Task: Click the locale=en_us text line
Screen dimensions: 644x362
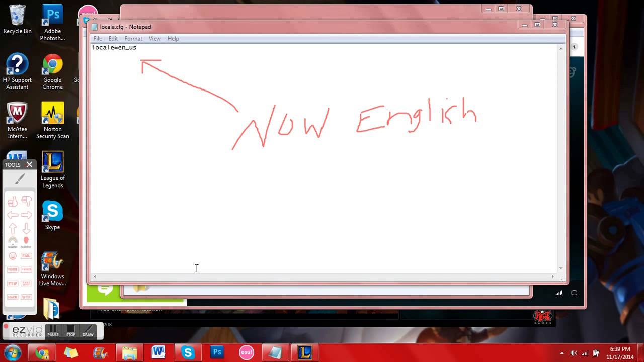Action: coord(114,47)
